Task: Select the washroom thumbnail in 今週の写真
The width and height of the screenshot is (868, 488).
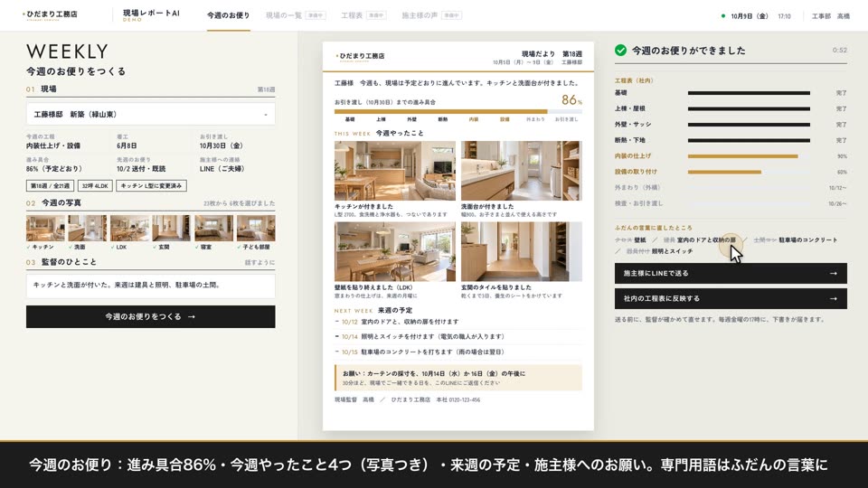Action: (x=88, y=228)
